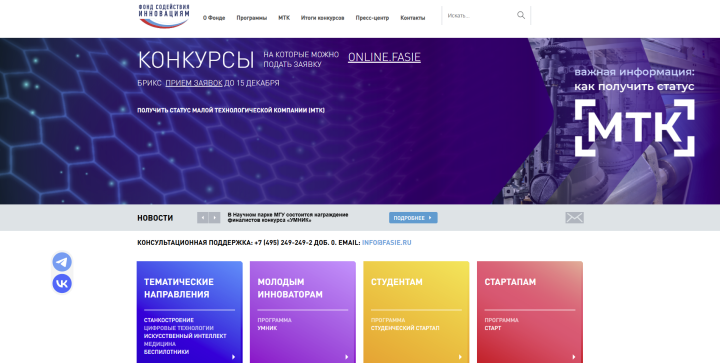Select Медицина direction
Viewport: 720px width, 363px height.
[x=159, y=344]
